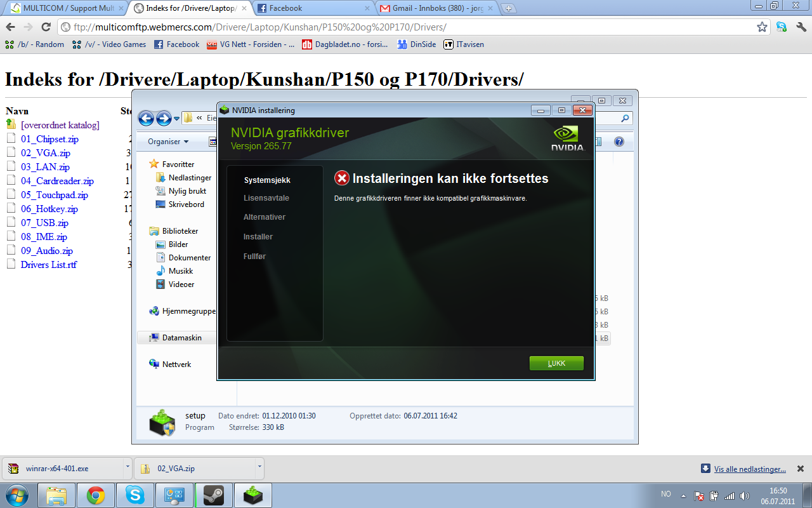Image resolution: width=812 pixels, height=508 pixels.
Task: Close the Indeks for /Drivere tab
Action: [x=244, y=8]
